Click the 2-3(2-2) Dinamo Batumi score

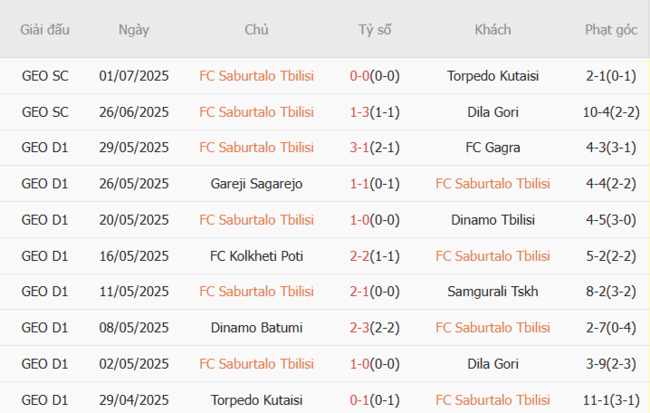tap(376, 328)
